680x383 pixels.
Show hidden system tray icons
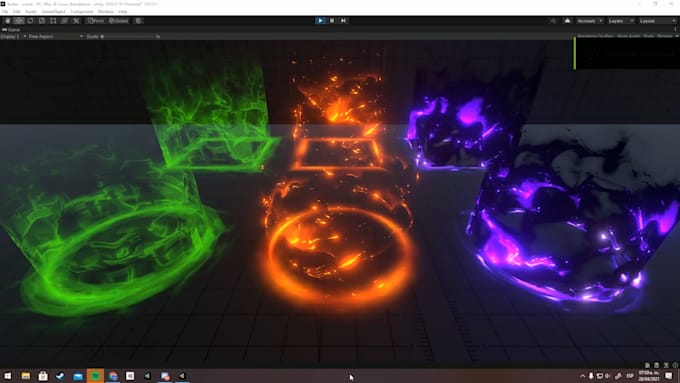[582, 376]
